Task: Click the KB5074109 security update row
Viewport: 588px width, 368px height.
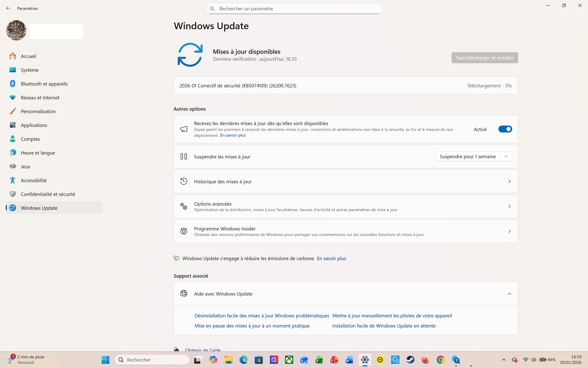Action: [x=346, y=85]
